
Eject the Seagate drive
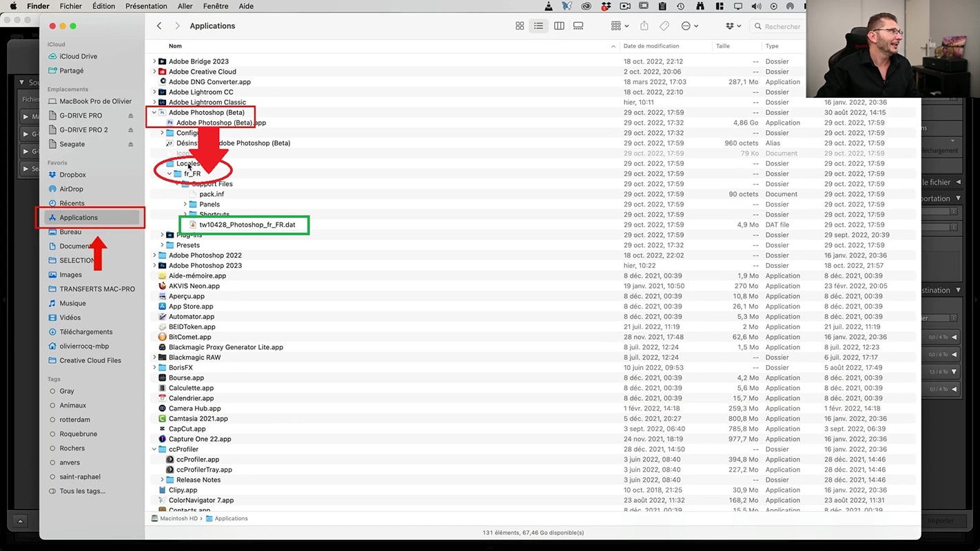[130, 144]
